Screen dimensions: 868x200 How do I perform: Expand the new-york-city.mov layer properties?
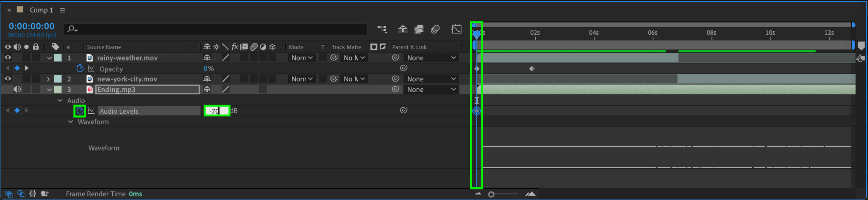(48, 79)
